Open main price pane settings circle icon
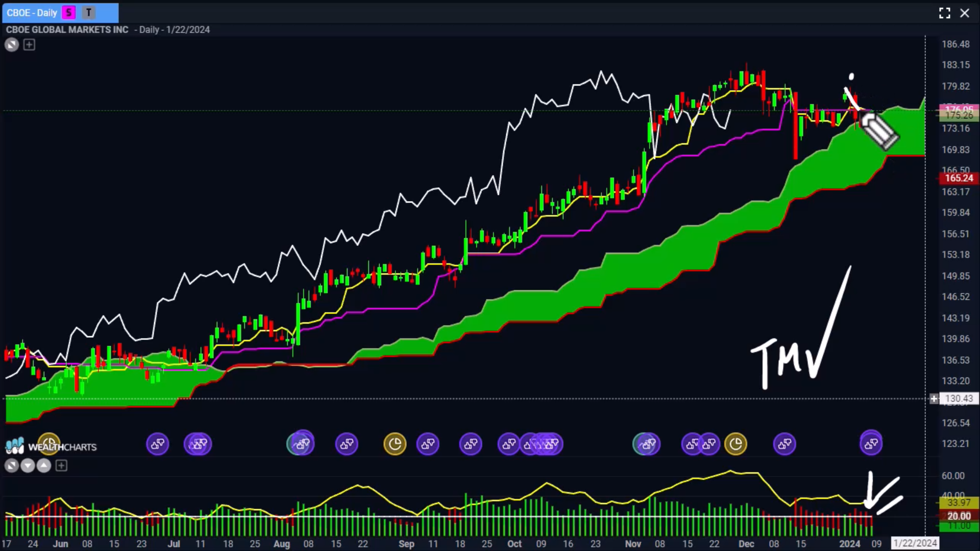Viewport: 980px width, 551px height. point(12,45)
